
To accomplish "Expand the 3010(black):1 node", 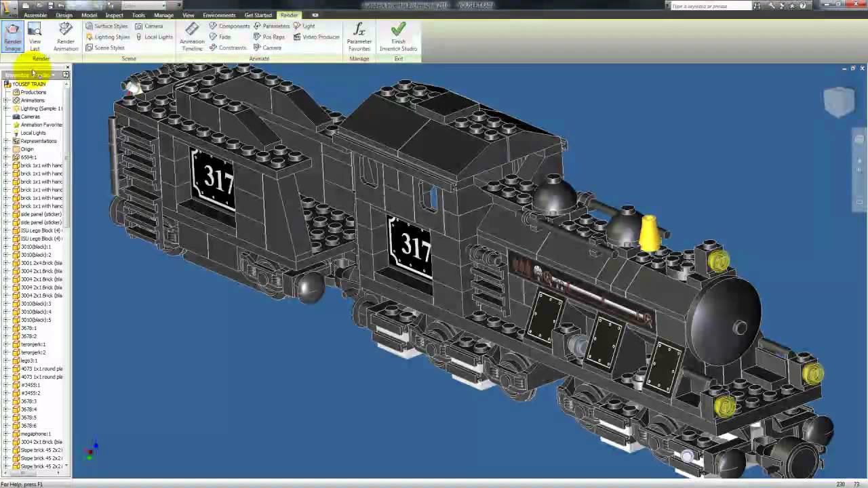I will point(7,247).
